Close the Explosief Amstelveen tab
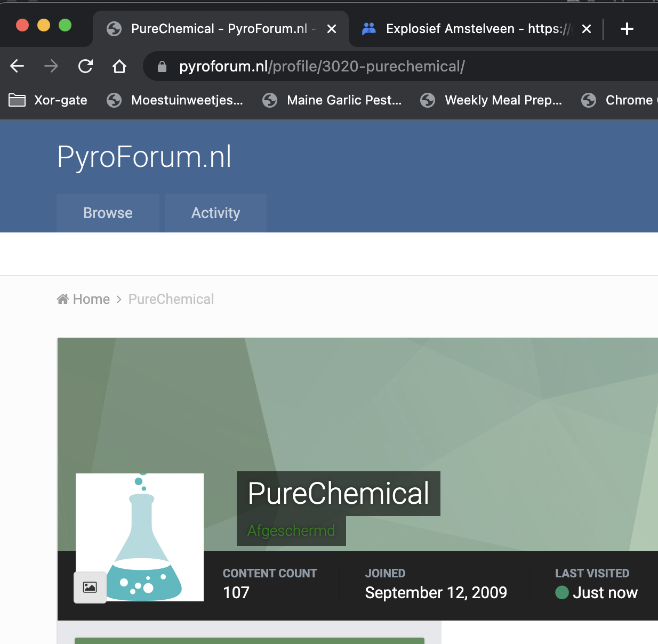 pos(587,29)
